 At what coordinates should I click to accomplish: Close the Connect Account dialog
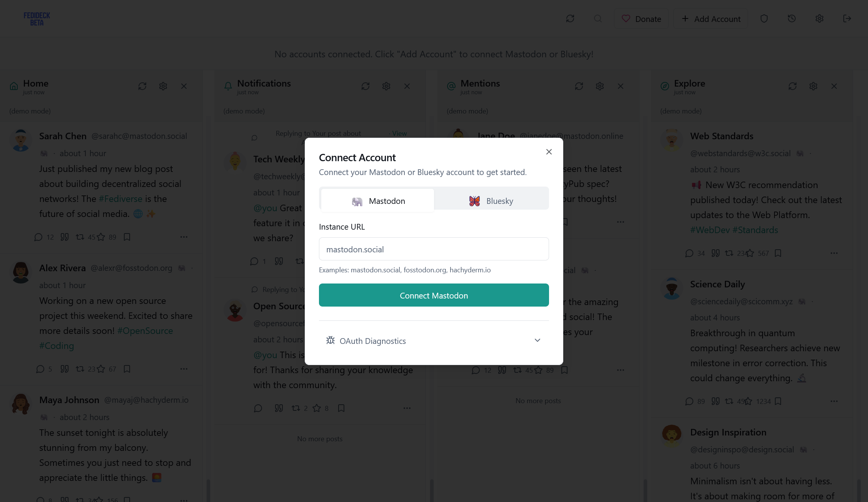pyautogui.click(x=549, y=152)
